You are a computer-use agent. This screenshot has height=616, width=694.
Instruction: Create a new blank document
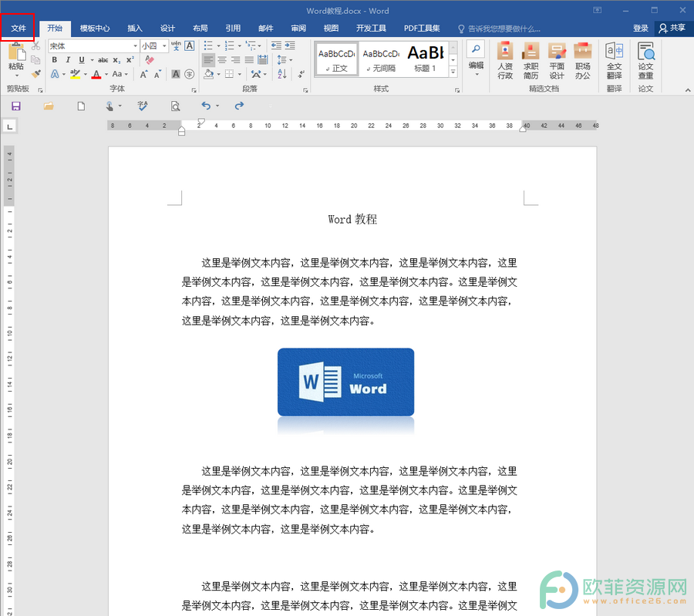[81, 106]
